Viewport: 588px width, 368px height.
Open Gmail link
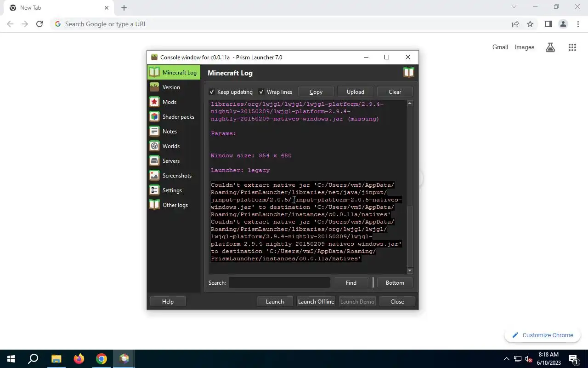(500, 47)
